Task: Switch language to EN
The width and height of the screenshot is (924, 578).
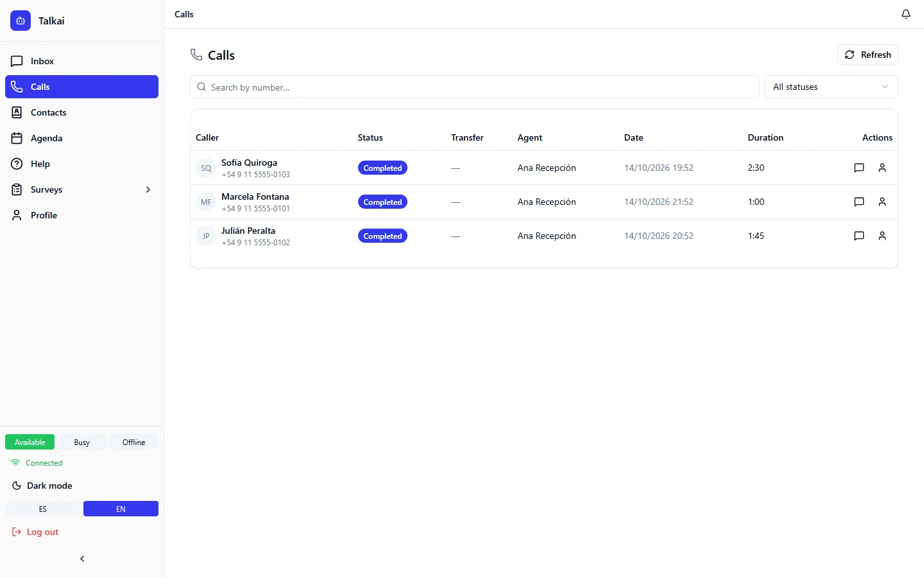Action: point(121,509)
